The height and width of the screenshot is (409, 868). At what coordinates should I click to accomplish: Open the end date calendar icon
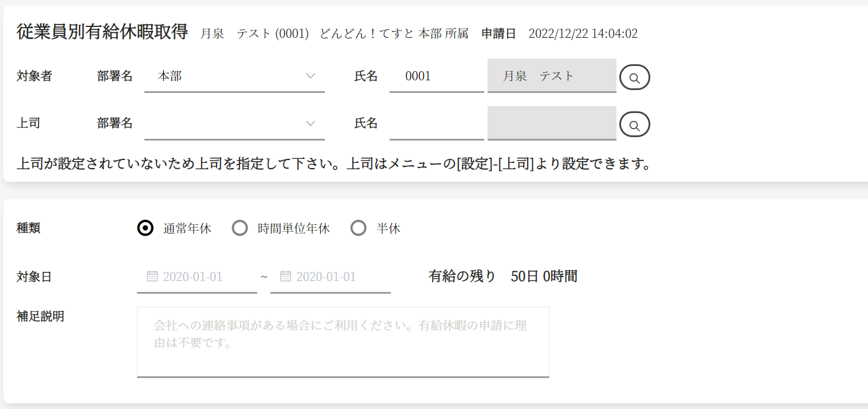point(285,276)
